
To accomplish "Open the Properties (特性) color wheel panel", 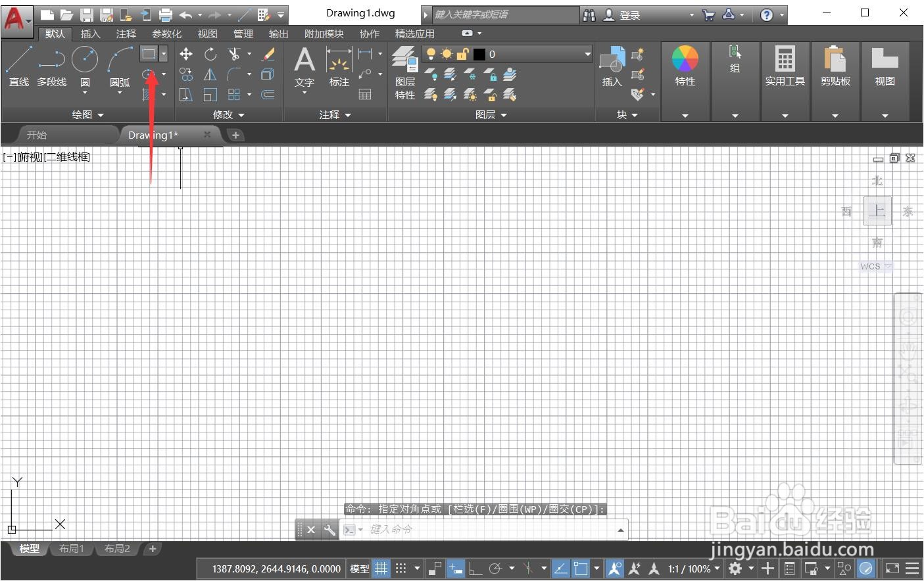I will [685, 66].
